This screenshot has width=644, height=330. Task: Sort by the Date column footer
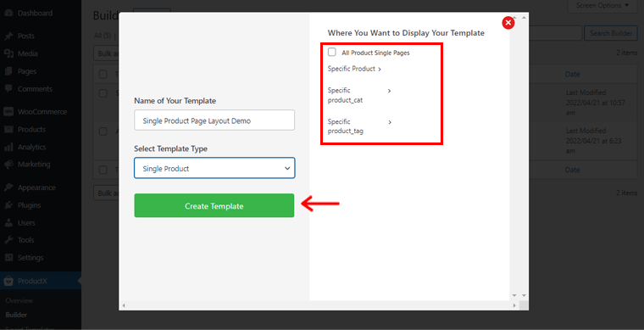[x=573, y=170]
